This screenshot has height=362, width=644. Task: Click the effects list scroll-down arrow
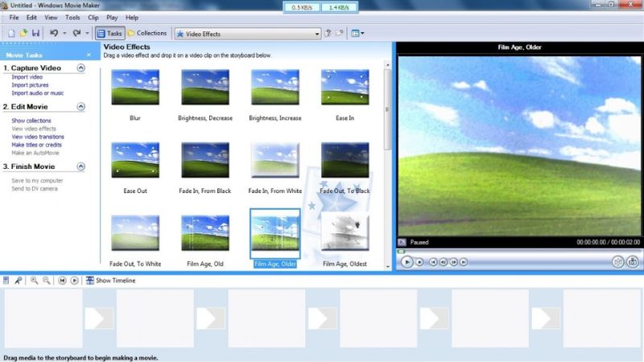click(387, 266)
